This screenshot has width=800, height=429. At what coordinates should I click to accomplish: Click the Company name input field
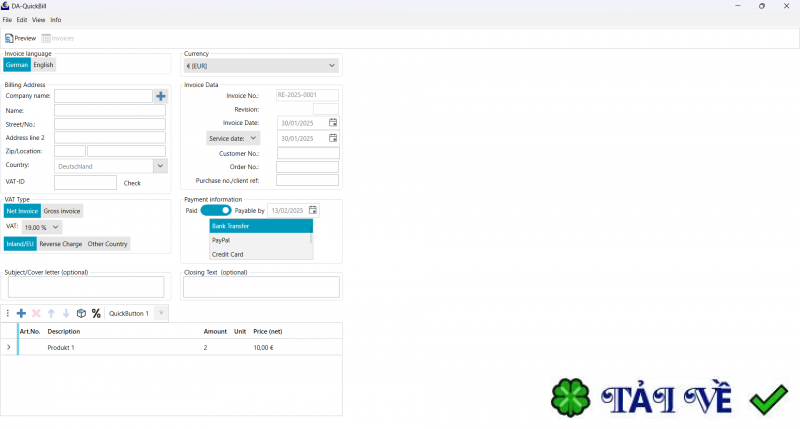click(103, 96)
